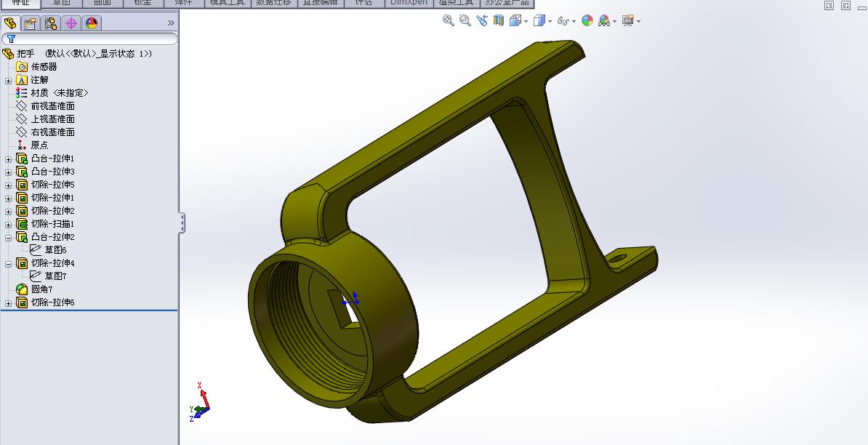The width and height of the screenshot is (868, 445).
Task: Switch to the 草图 ribbon tab
Action: pos(62,3)
